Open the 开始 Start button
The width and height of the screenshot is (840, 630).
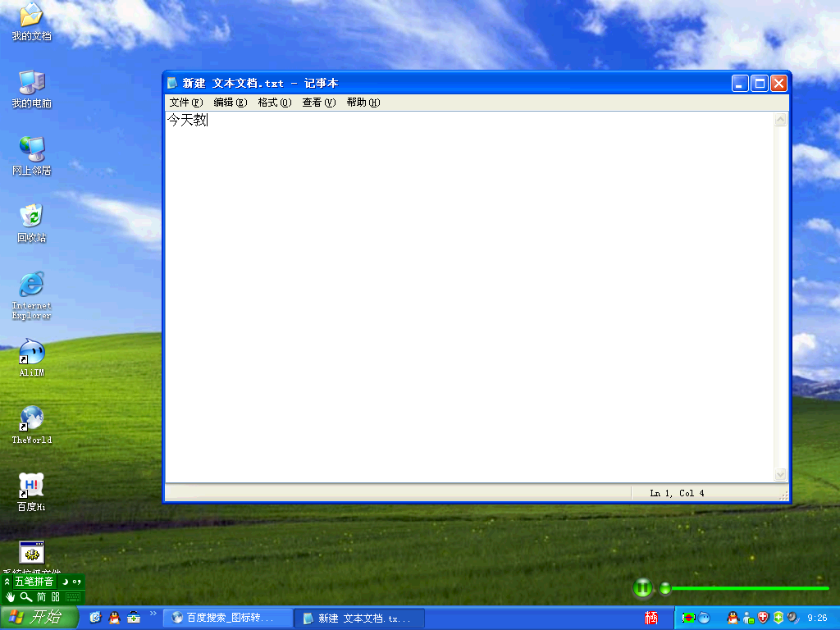pos(39,618)
